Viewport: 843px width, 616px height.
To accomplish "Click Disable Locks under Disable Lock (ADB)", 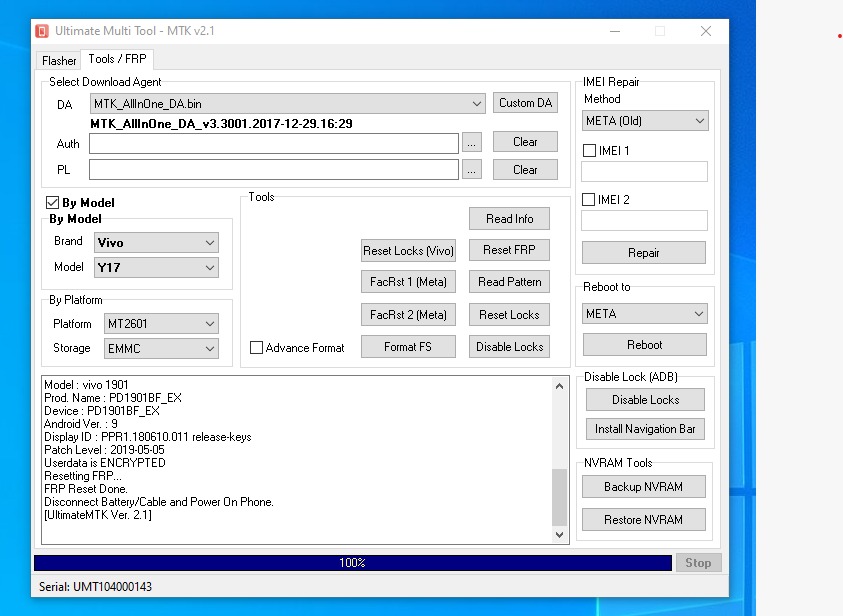I will click(645, 399).
